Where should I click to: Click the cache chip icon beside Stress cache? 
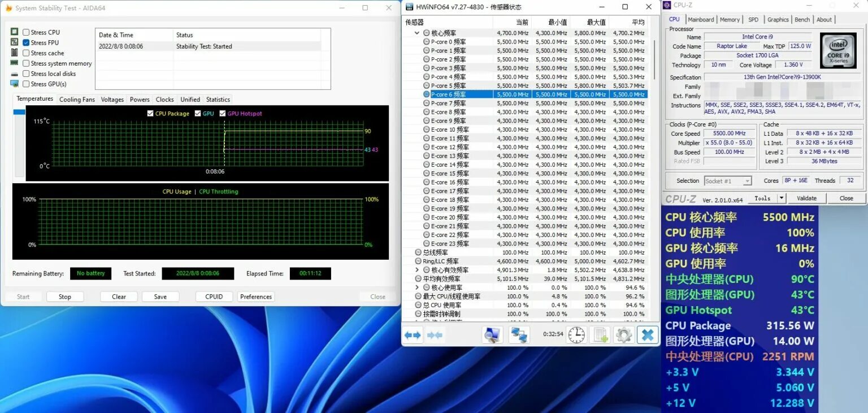pyautogui.click(x=15, y=53)
